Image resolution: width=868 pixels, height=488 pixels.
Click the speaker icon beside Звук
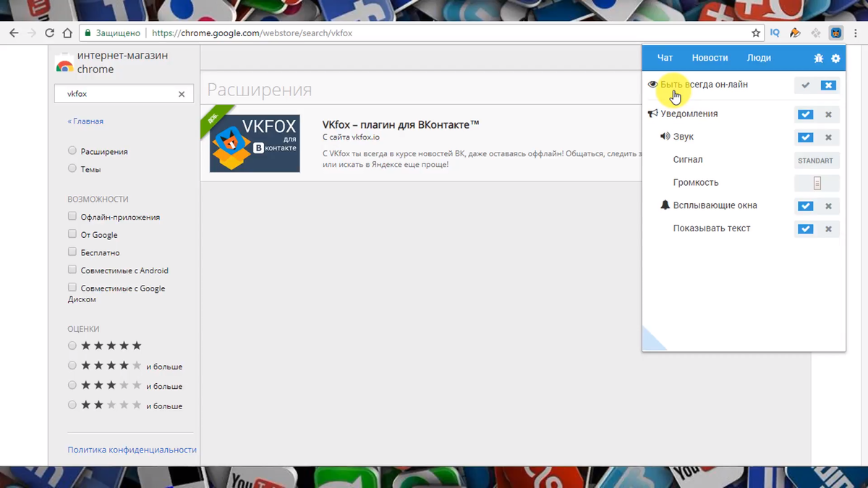pyautogui.click(x=665, y=137)
